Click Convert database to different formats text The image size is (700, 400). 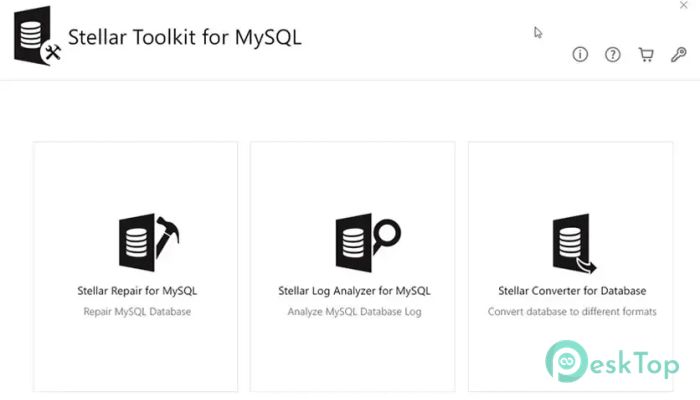point(572,312)
